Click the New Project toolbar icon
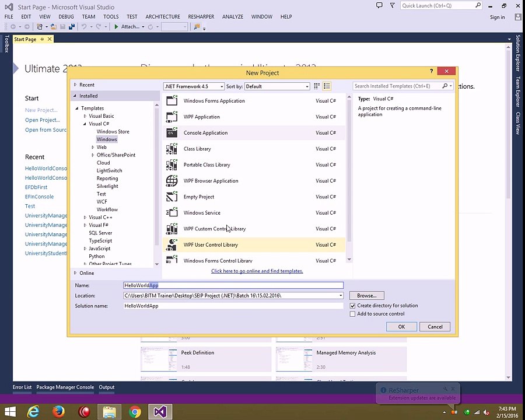 (40, 27)
